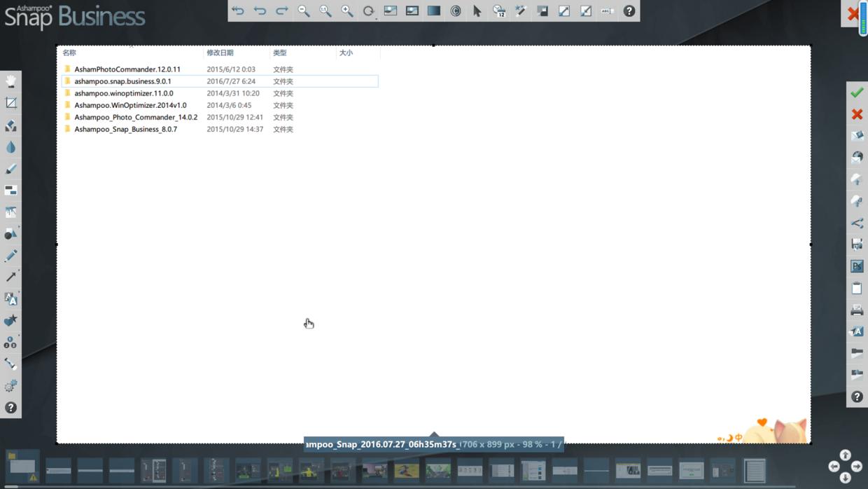
Task: Select the gradient fill effect icon
Action: (x=434, y=11)
